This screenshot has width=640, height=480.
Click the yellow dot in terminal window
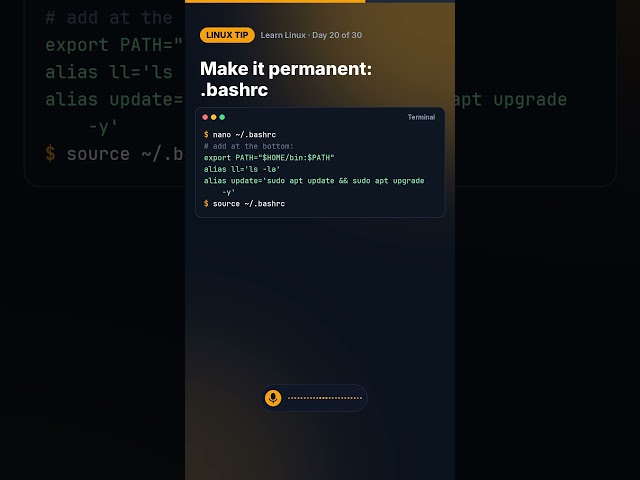pos(213,117)
